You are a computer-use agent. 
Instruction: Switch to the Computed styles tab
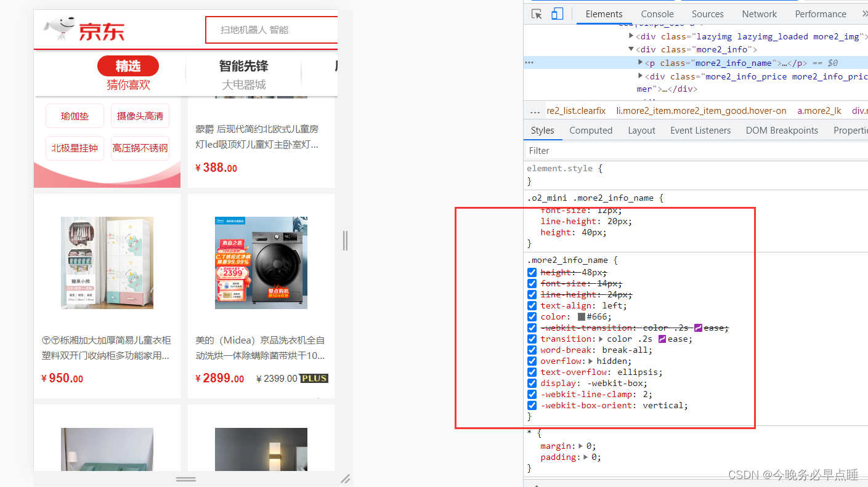coord(591,131)
